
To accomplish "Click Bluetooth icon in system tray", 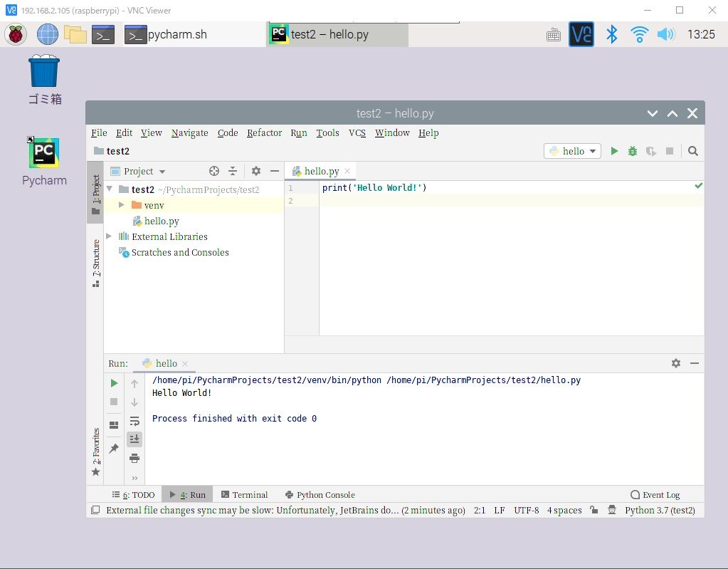I will (612, 34).
